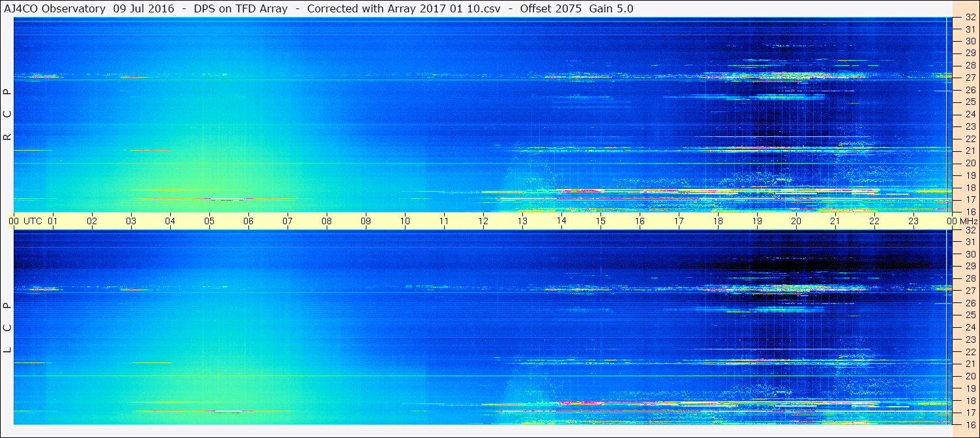Click the AJ4CO Observatory title text

click(x=55, y=8)
